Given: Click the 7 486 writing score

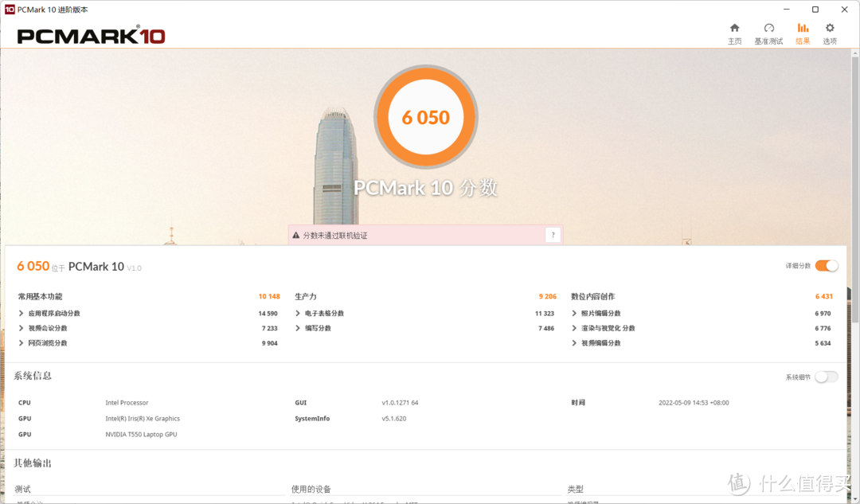Looking at the screenshot, I should [x=545, y=328].
